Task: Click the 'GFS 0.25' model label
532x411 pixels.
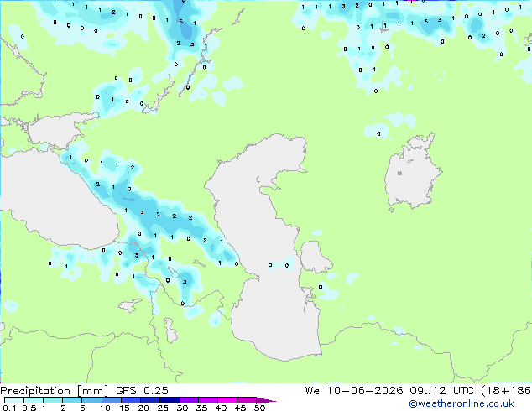Action: click(x=142, y=391)
